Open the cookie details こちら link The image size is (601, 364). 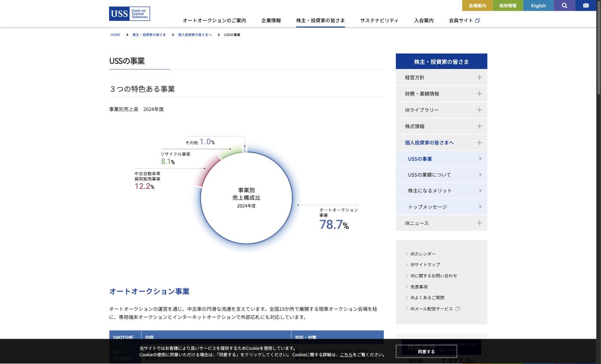pyautogui.click(x=346, y=355)
